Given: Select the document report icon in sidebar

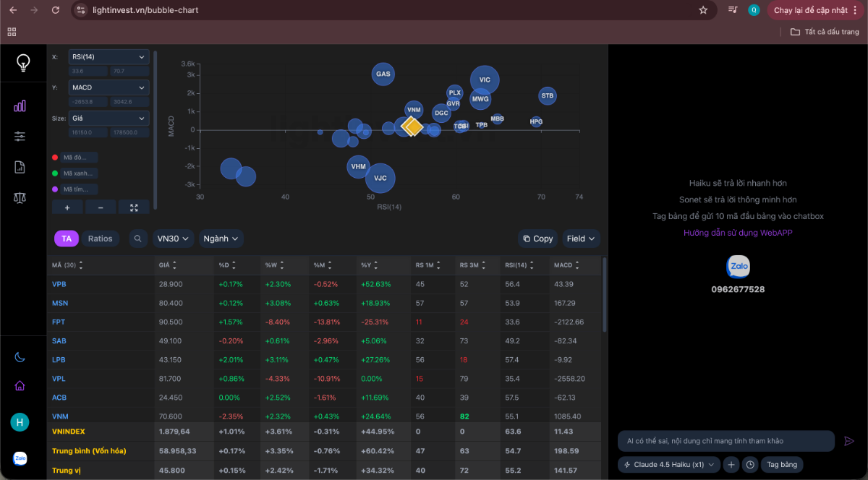Looking at the screenshot, I should point(20,166).
